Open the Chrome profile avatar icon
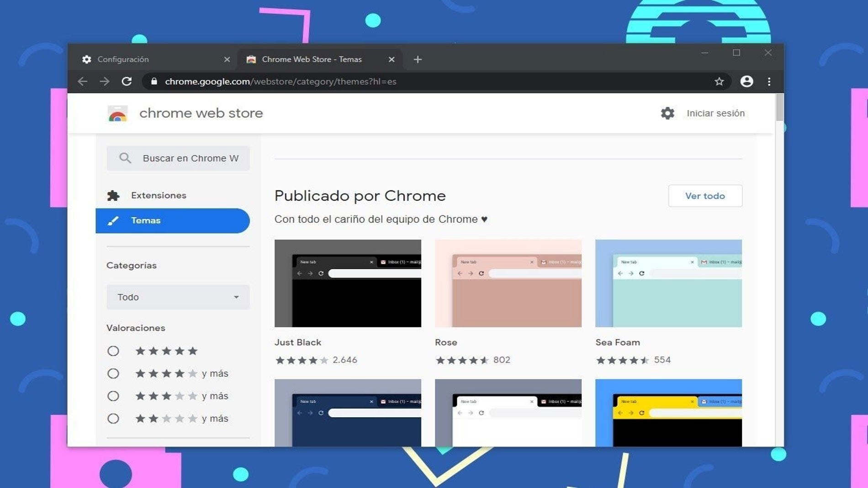Image resolution: width=868 pixels, height=488 pixels. coord(746,81)
